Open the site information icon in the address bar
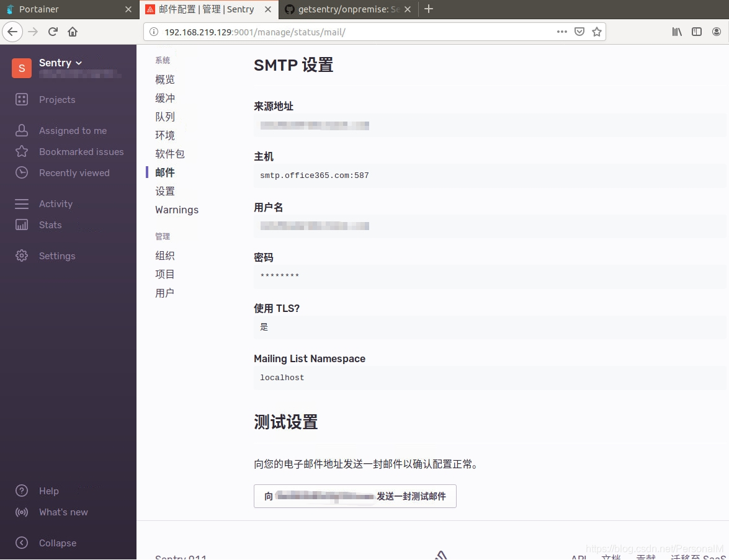729x560 pixels. point(153,32)
